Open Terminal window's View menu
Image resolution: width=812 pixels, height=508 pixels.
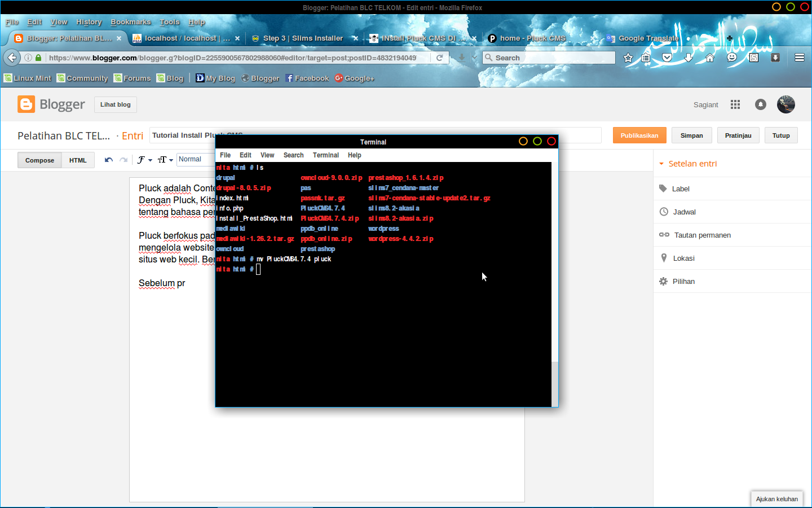pyautogui.click(x=267, y=155)
